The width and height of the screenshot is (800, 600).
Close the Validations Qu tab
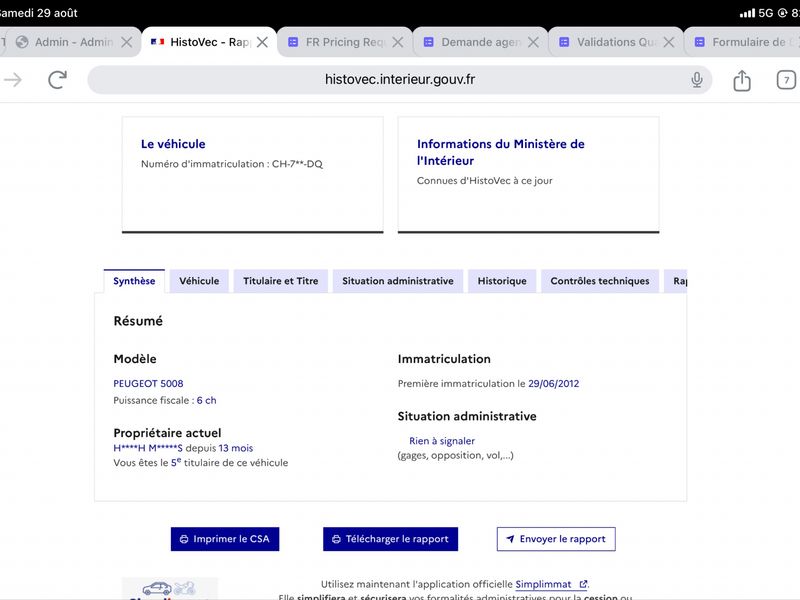coord(668,42)
